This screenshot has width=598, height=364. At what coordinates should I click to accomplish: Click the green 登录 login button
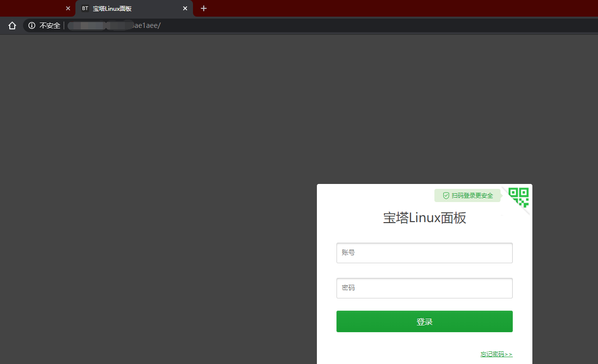[x=425, y=321]
